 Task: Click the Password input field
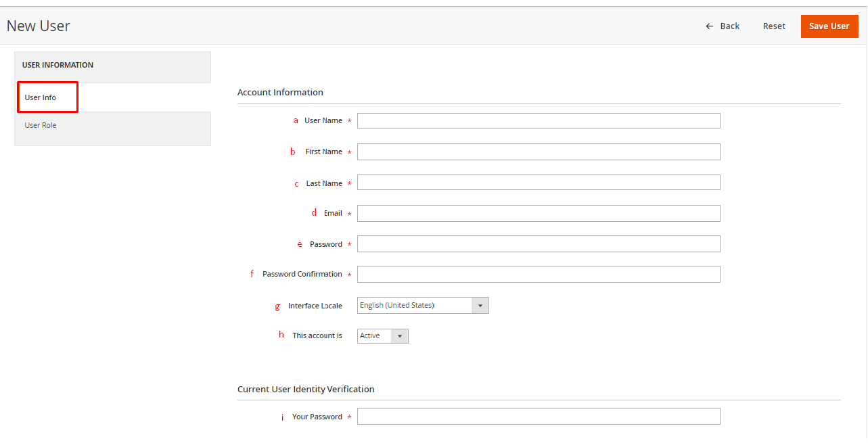click(539, 243)
